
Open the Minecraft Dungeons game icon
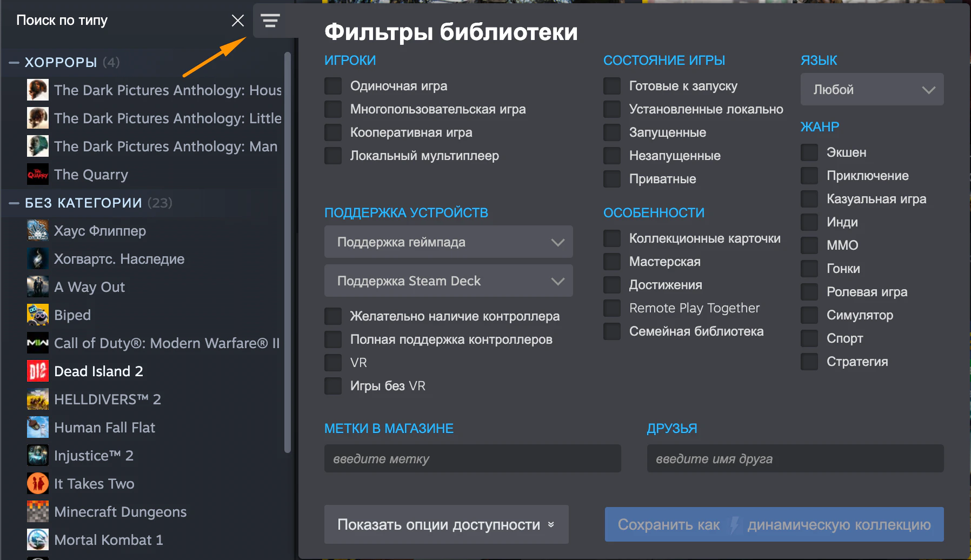click(38, 511)
